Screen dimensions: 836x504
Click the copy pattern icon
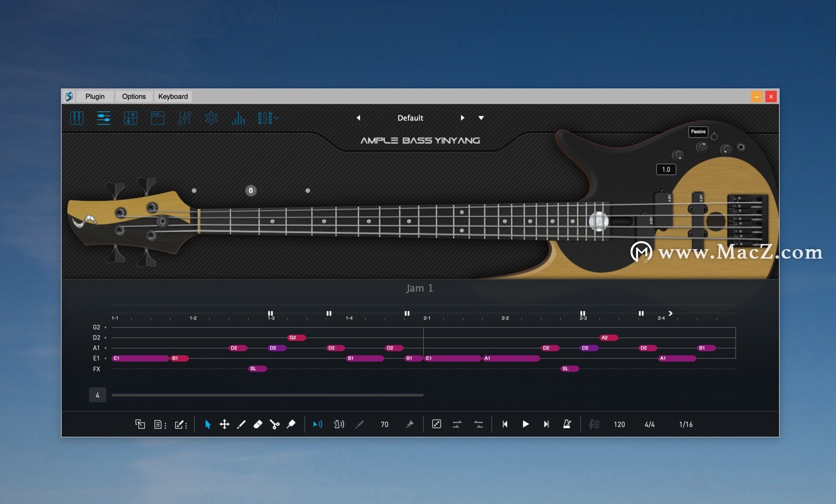[x=140, y=424]
